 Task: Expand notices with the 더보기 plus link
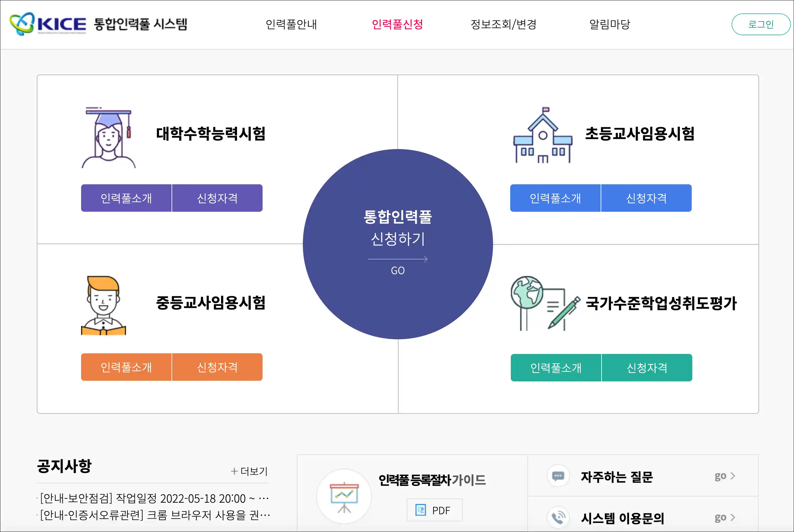249,471
